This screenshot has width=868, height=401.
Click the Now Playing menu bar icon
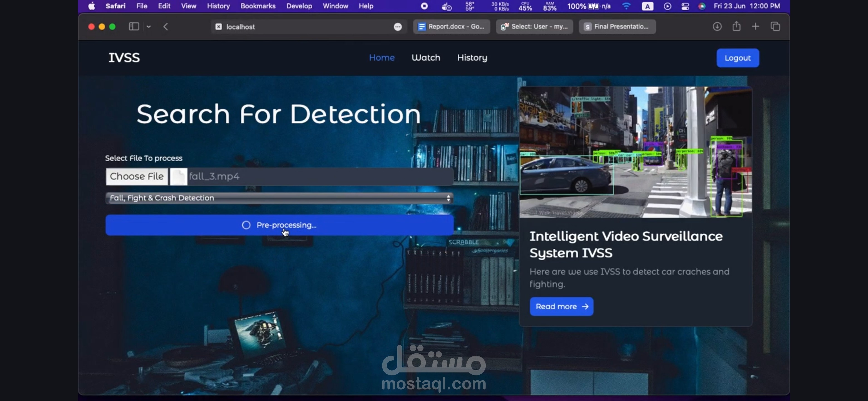pyautogui.click(x=667, y=6)
